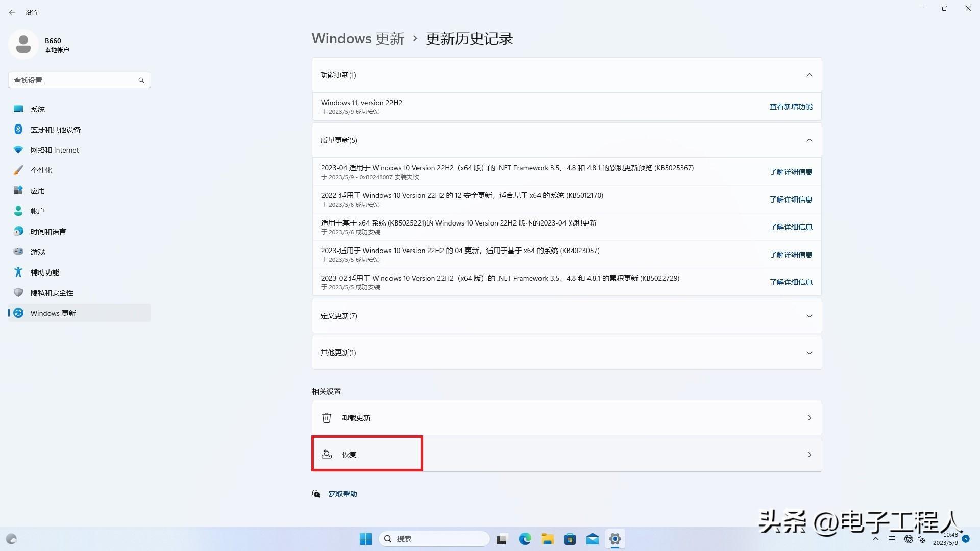980x551 pixels.
Task: Click the volume speaker tray icon
Action: pos(921,539)
